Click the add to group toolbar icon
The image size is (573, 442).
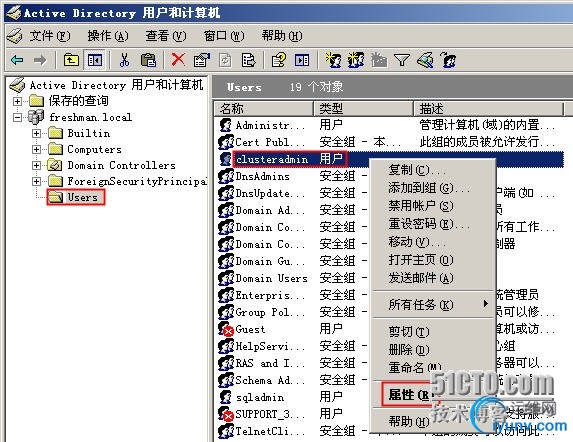448,60
